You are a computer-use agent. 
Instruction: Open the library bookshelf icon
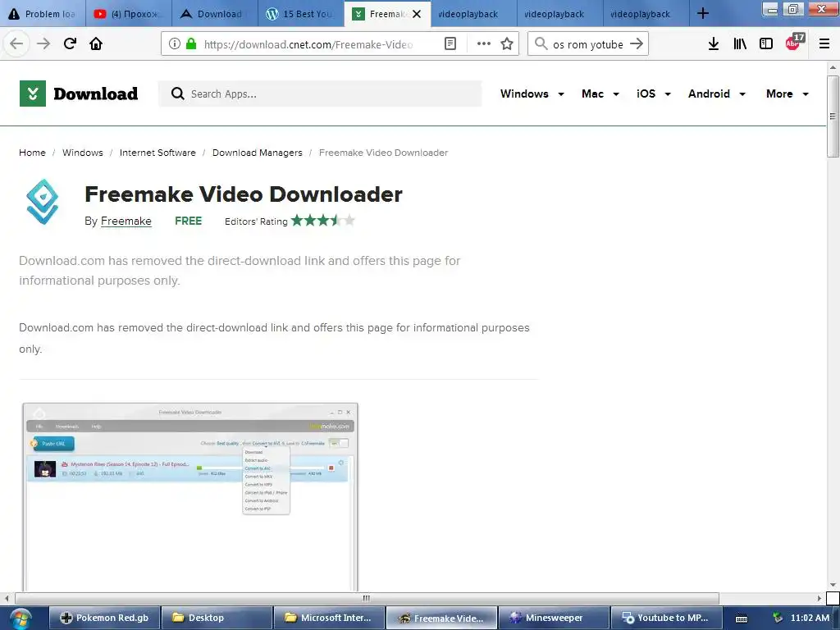[x=740, y=43]
